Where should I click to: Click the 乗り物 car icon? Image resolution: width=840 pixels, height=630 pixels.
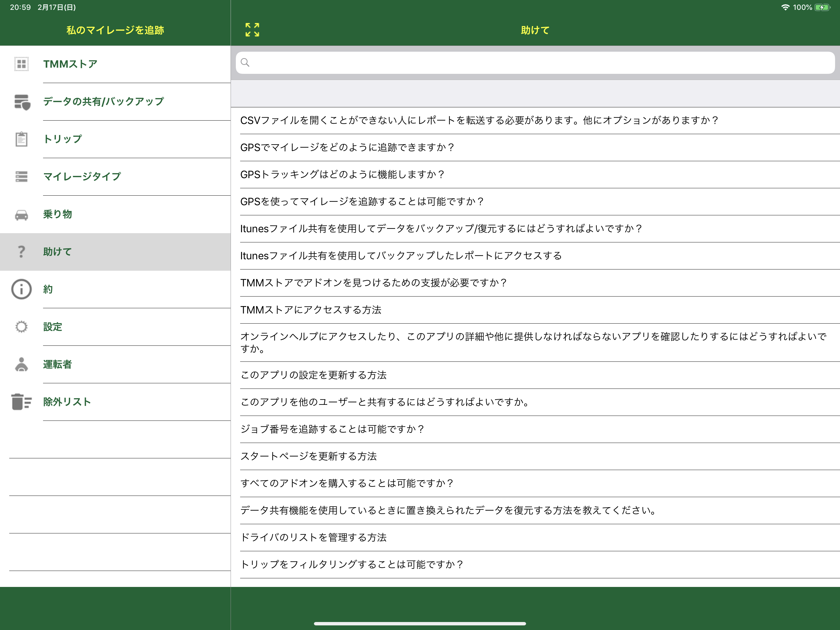(22, 215)
